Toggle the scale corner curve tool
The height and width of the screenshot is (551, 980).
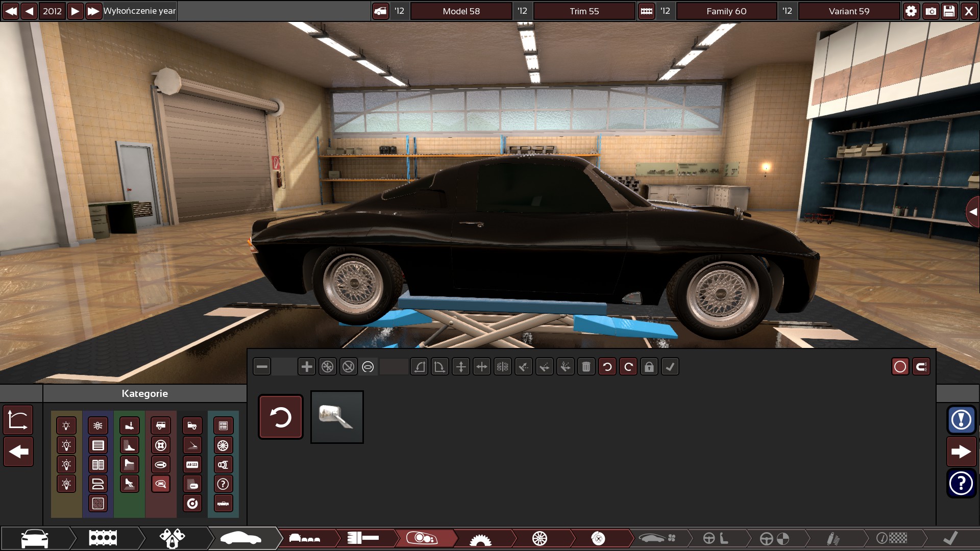coord(419,366)
